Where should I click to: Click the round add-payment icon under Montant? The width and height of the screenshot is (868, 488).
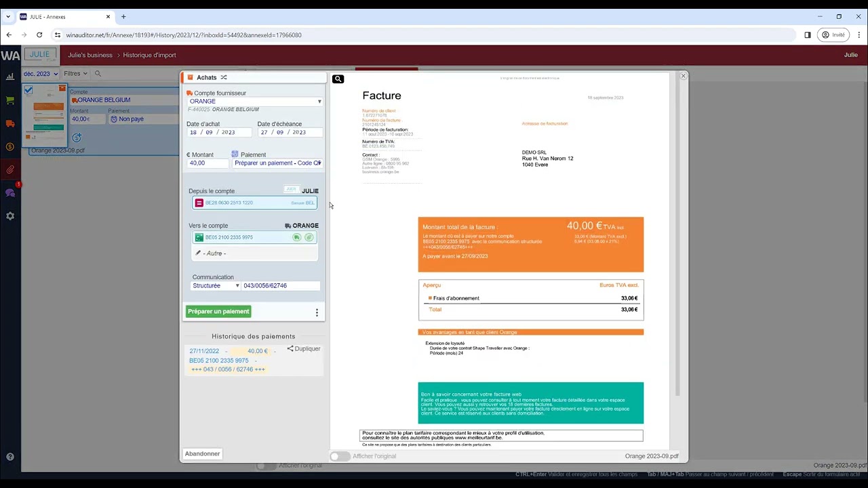(77, 138)
